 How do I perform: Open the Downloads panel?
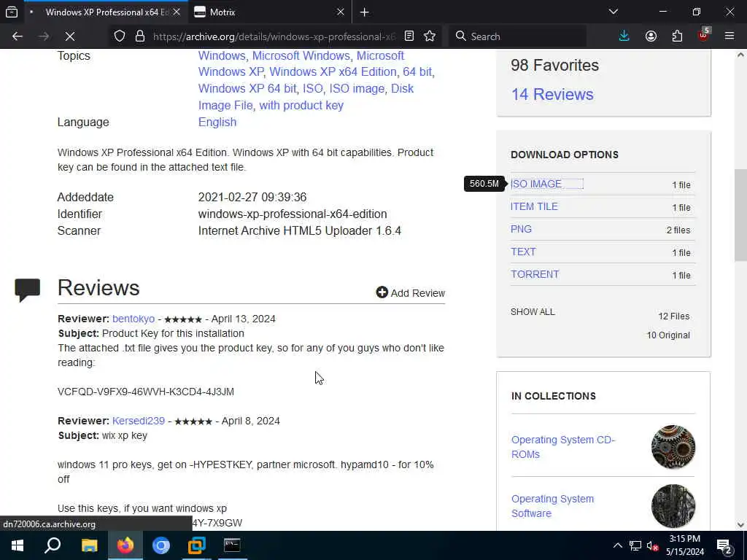624,36
